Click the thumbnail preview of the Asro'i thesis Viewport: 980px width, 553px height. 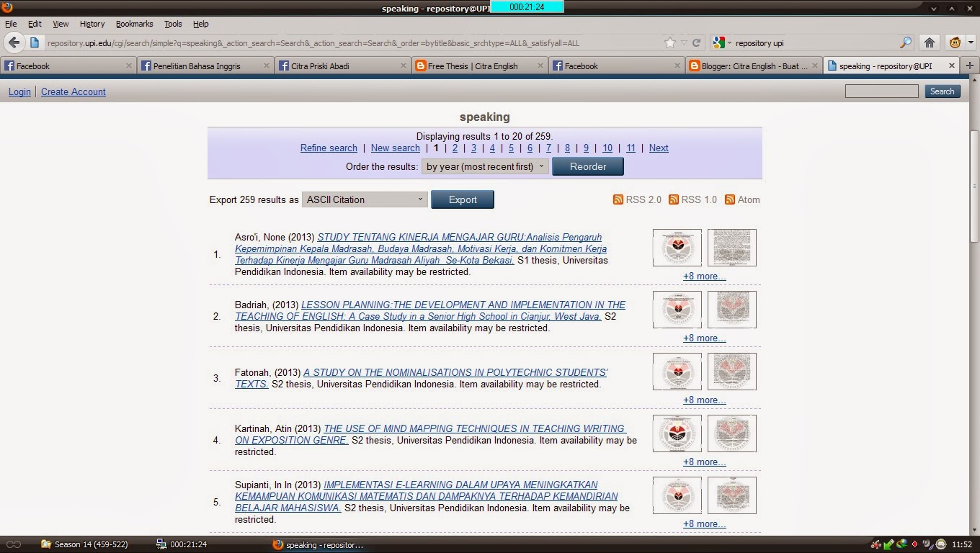[x=676, y=247]
